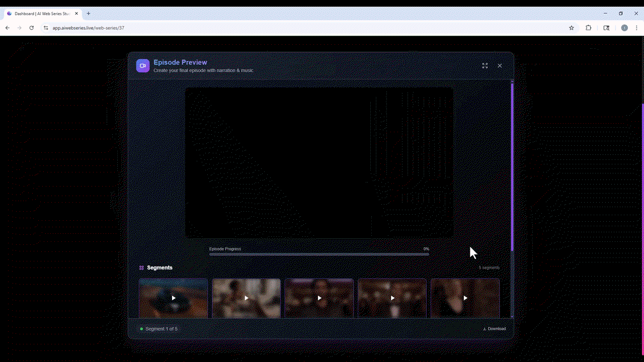644x362 pixels.
Task: Click the address bar URL field
Action: [302, 28]
